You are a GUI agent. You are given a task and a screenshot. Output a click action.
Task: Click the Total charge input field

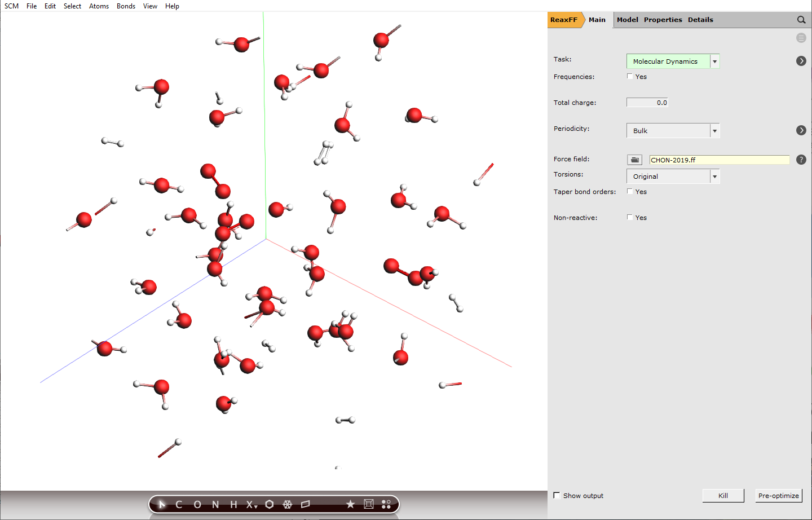(647, 102)
